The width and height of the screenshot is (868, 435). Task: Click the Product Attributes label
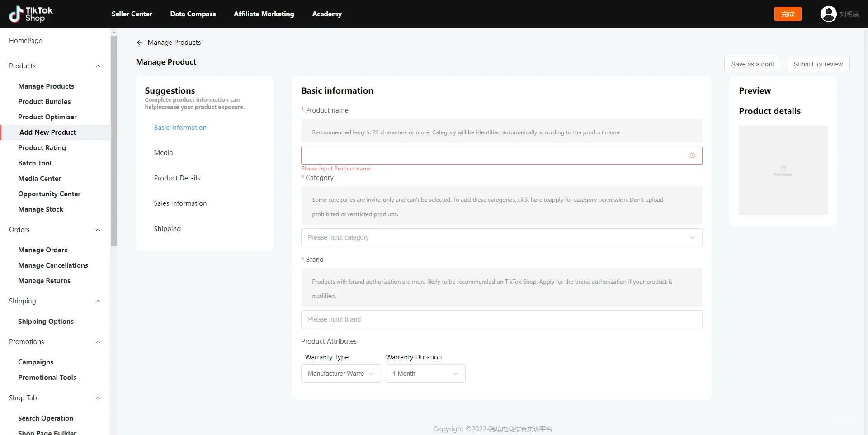pos(329,341)
